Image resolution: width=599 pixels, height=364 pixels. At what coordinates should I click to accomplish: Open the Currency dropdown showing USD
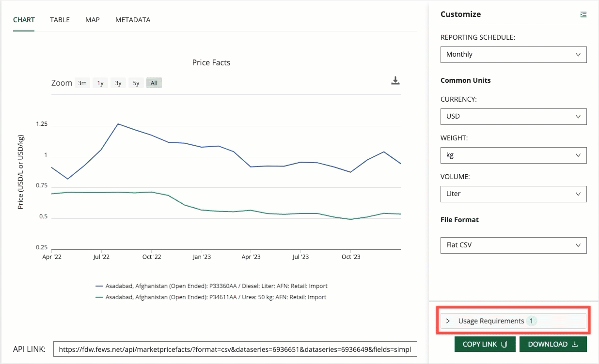[513, 116]
